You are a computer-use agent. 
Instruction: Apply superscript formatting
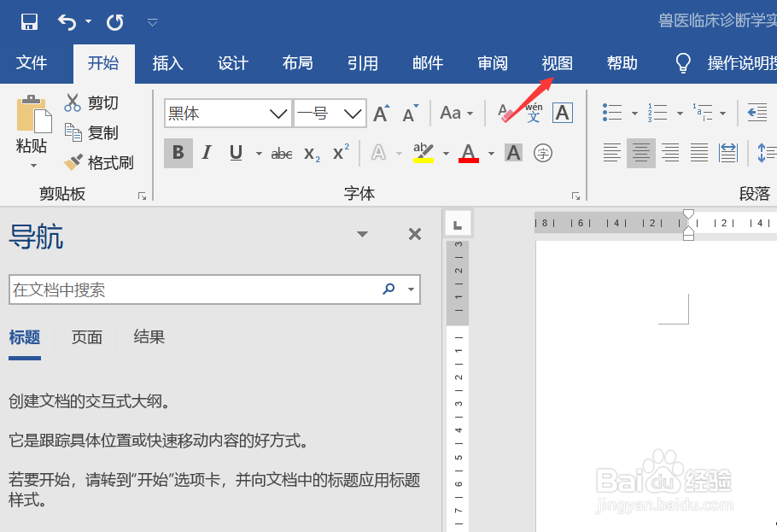340,151
